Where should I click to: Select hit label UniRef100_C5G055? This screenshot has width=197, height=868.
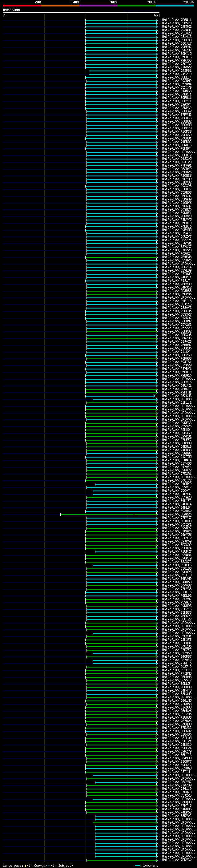tap(177, 125)
